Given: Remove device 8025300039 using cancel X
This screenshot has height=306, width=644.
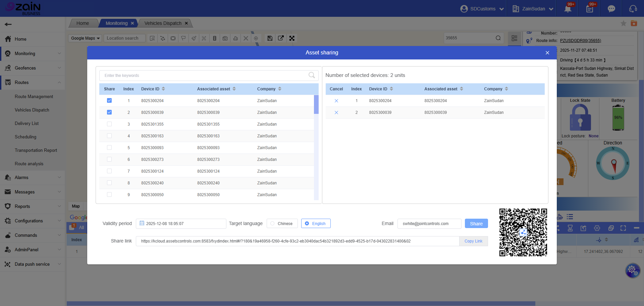Looking at the screenshot, I should pos(336,113).
